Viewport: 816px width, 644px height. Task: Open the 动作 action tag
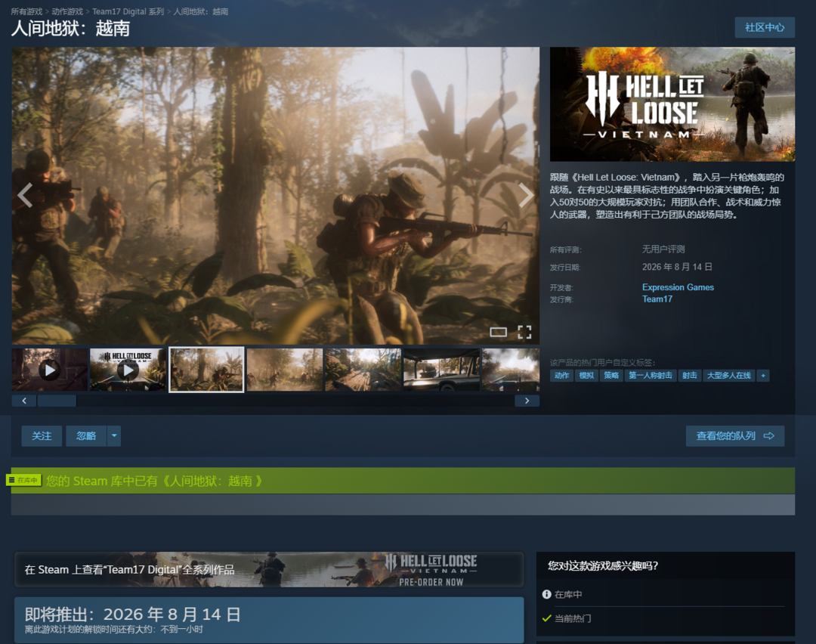pyautogui.click(x=561, y=376)
